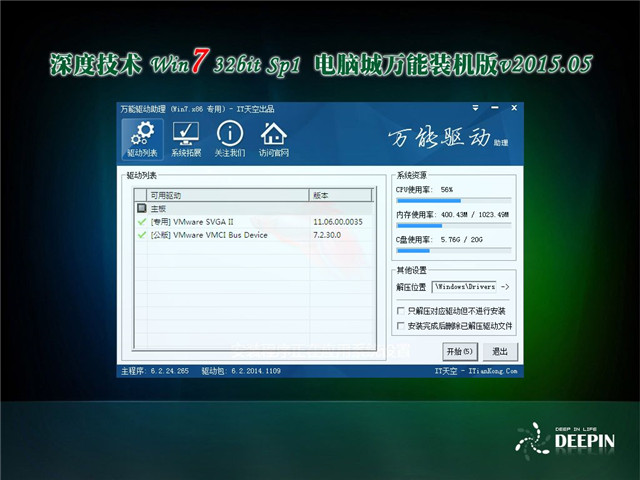Minimize the 万能驱动助理 window
Screen dimensions: 640x480
[495, 108]
